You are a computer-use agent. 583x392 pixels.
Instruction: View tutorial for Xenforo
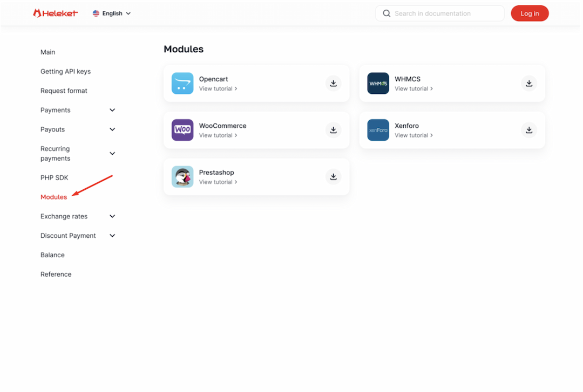click(x=413, y=135)
